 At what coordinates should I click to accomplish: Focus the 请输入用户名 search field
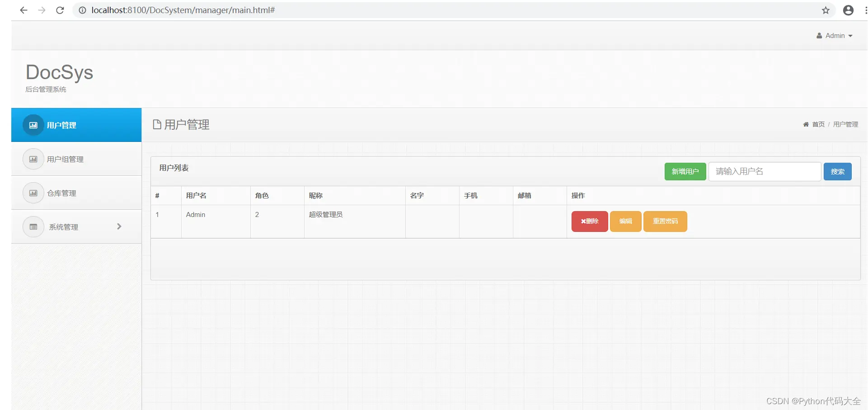tap(765, 172)
